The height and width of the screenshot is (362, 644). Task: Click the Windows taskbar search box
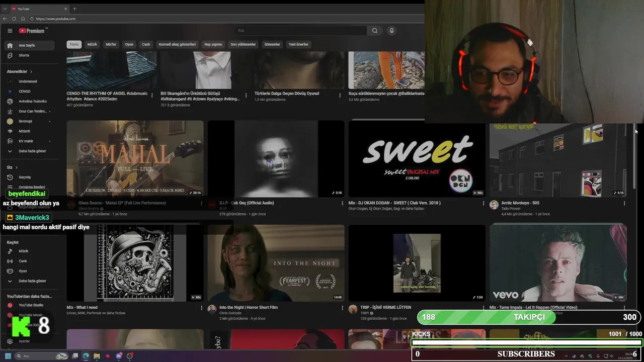(42, 356)
